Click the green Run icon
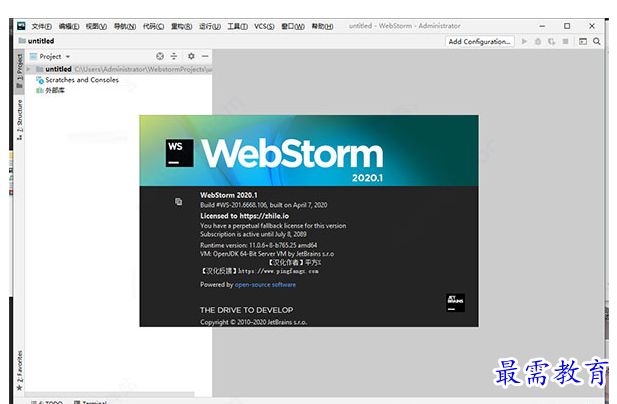 pos(524,41)
